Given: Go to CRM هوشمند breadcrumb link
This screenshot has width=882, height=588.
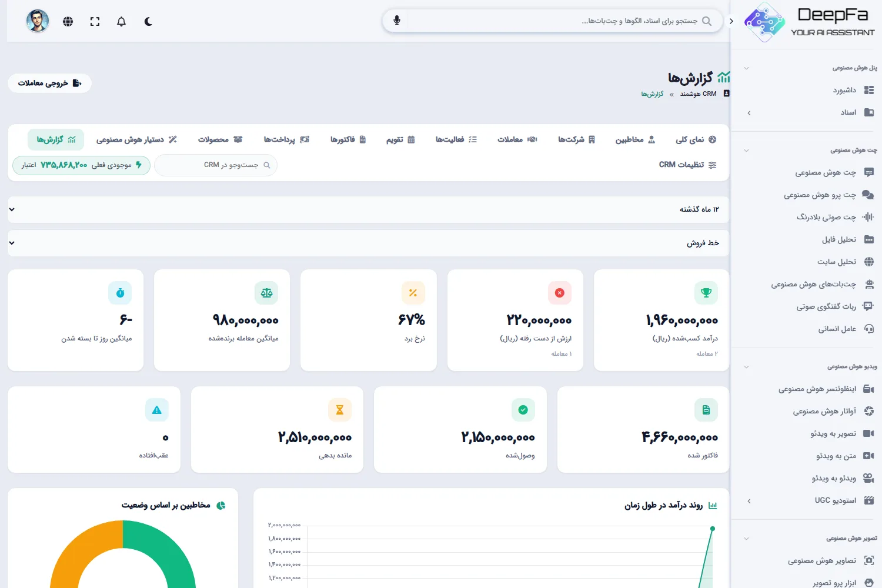Looking at the screenshot, I should tap(699, 94).
